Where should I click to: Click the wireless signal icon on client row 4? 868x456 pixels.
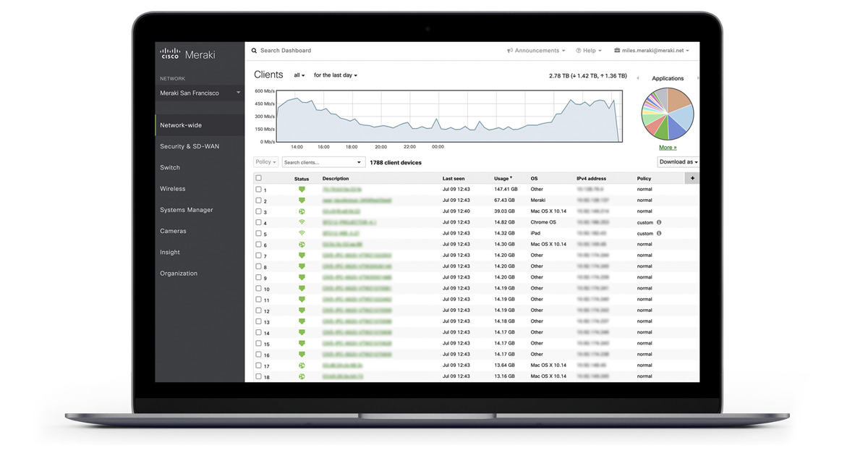(302, 222)
